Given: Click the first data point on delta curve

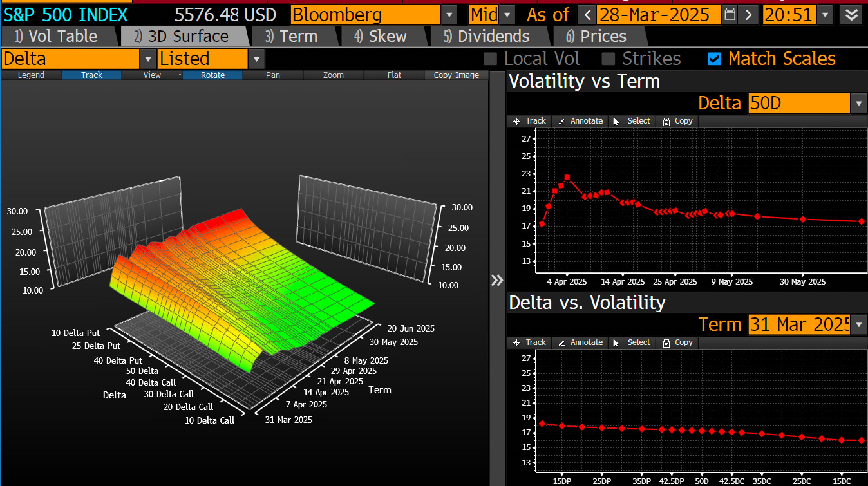Looking at the screenshot, I should point(542,423).
